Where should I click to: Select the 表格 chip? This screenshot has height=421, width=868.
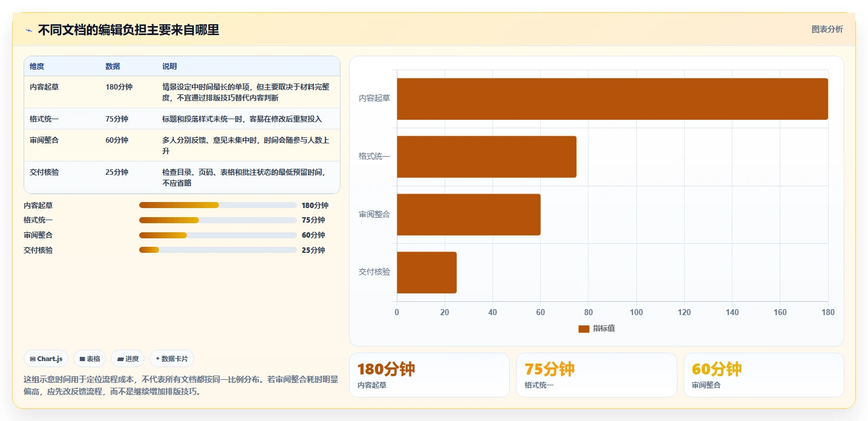[x=90, y=359]
